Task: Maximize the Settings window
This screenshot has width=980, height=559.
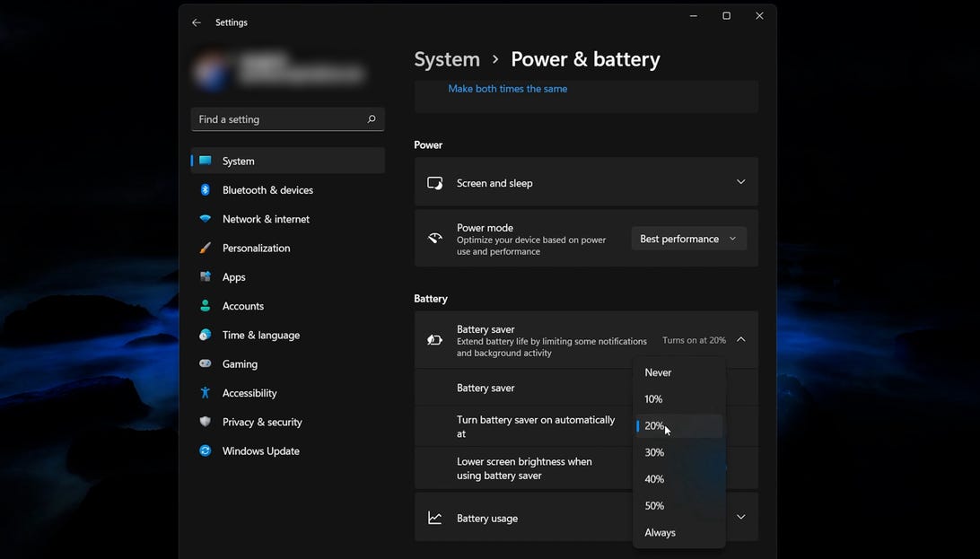Action: click(x=726, y=16)
